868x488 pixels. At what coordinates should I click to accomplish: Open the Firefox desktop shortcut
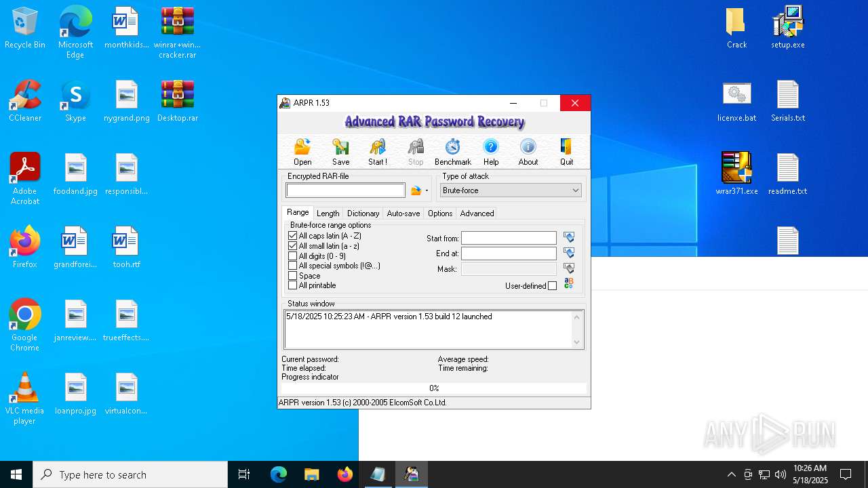(x=25, y=247)
